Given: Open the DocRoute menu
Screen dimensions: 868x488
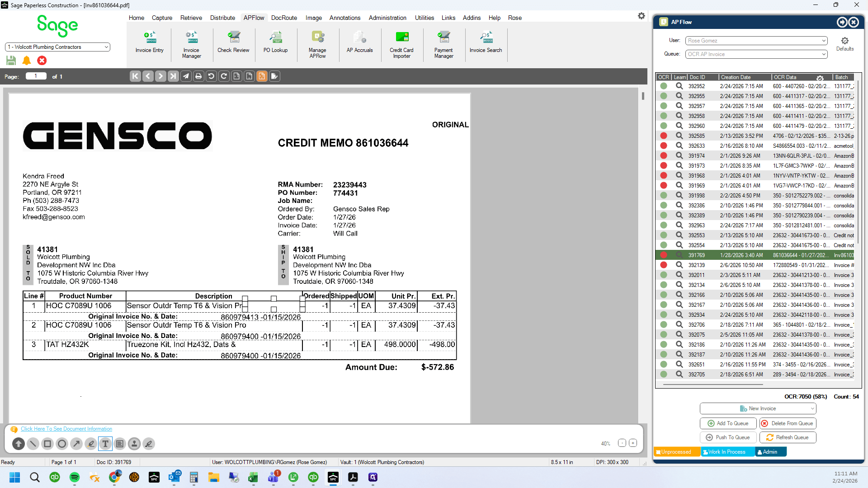Looking at the screenshot, I should tap(284, 18).
